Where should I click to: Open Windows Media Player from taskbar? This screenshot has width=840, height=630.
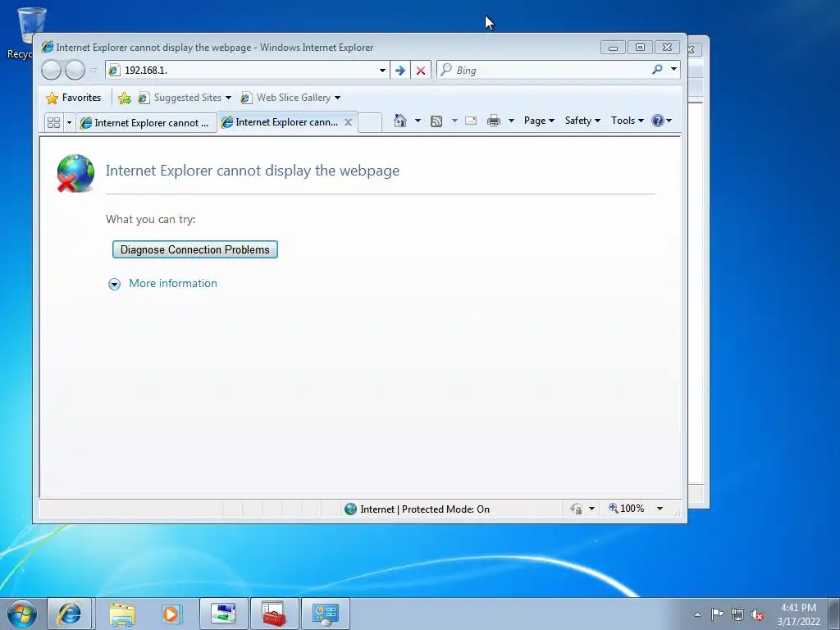tap(172, 614)
